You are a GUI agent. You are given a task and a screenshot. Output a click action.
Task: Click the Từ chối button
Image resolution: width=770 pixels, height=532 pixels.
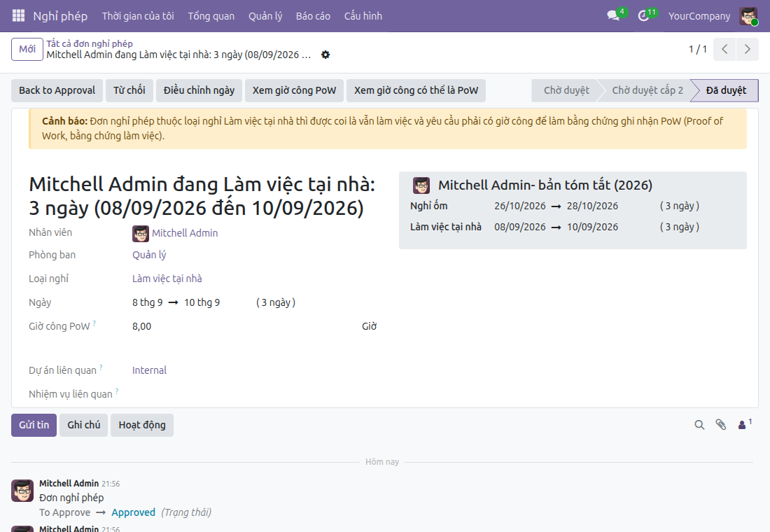(129, 90)
